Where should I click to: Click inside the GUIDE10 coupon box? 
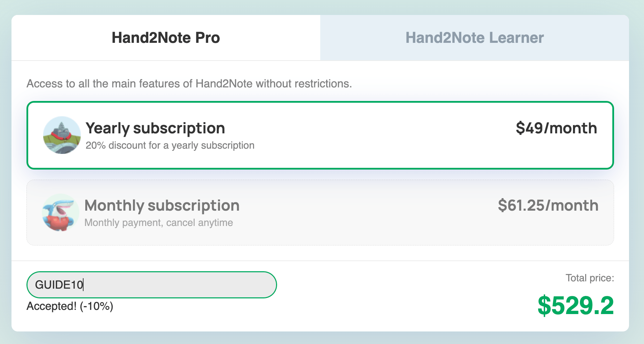[151, 284]
